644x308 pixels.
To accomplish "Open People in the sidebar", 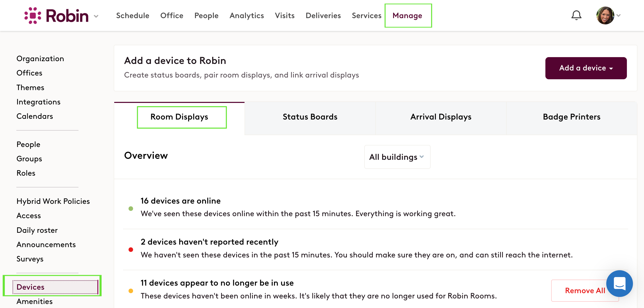I will tap(28, 144).
